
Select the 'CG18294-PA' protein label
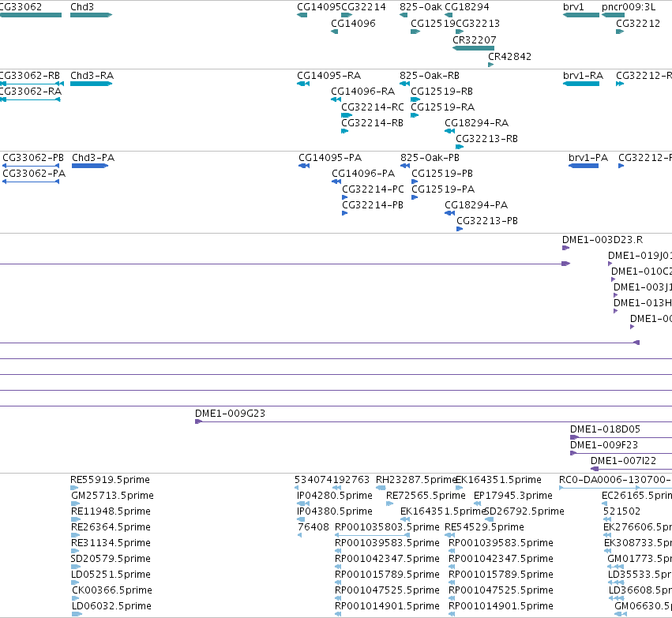coord(476,205)
